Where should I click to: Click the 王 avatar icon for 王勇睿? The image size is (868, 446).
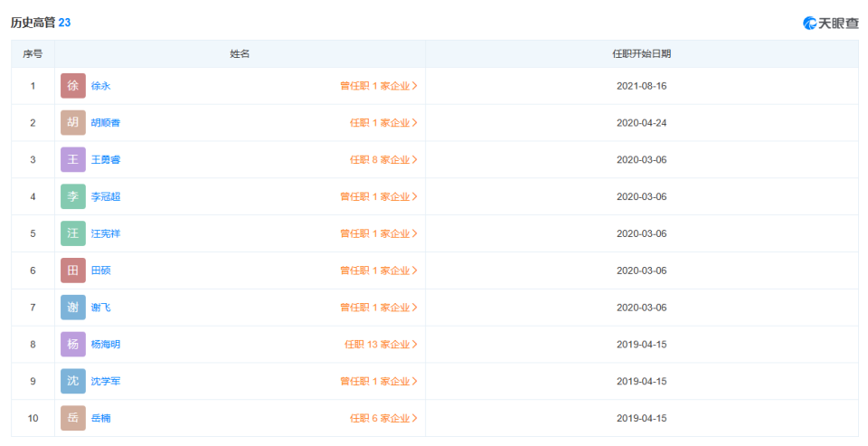[x=73, y=160]
